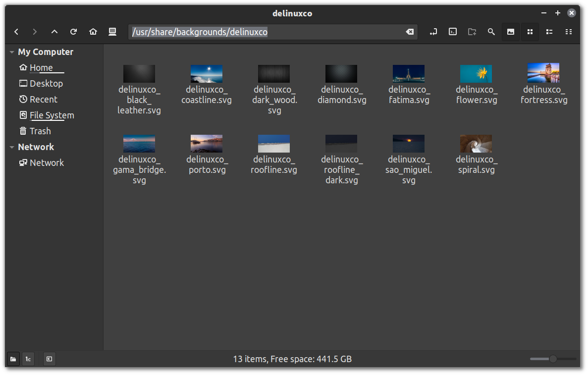The width and height of the screenshot is (588, 375).
Task: Adjust the icon zoom slider
Action: coord(552,358)
